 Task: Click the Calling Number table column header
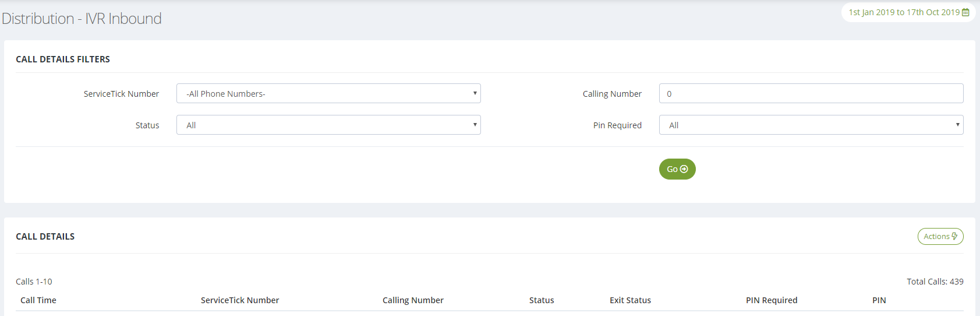(x=413, y=300)
